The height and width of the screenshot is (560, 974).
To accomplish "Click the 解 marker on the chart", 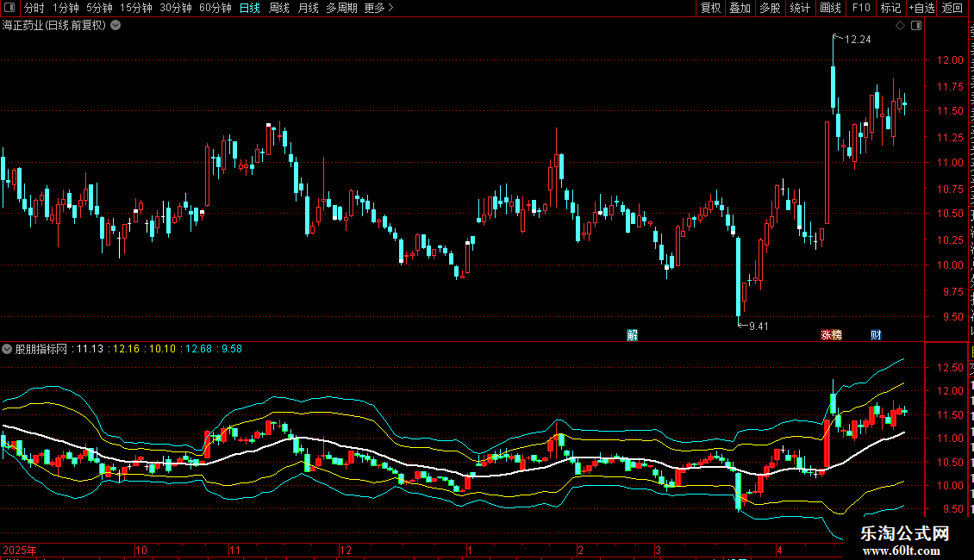I will coord(633,335).
